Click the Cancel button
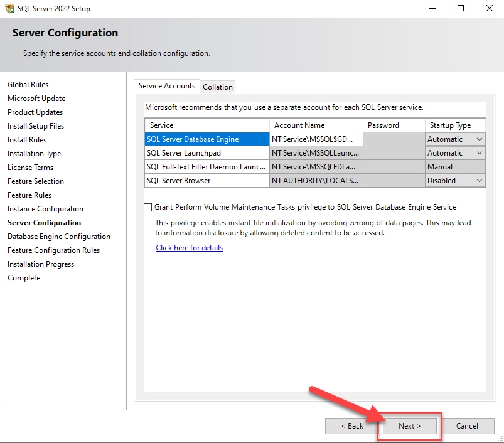The height and width of the screenshot is (443, 504). [467, 426]
